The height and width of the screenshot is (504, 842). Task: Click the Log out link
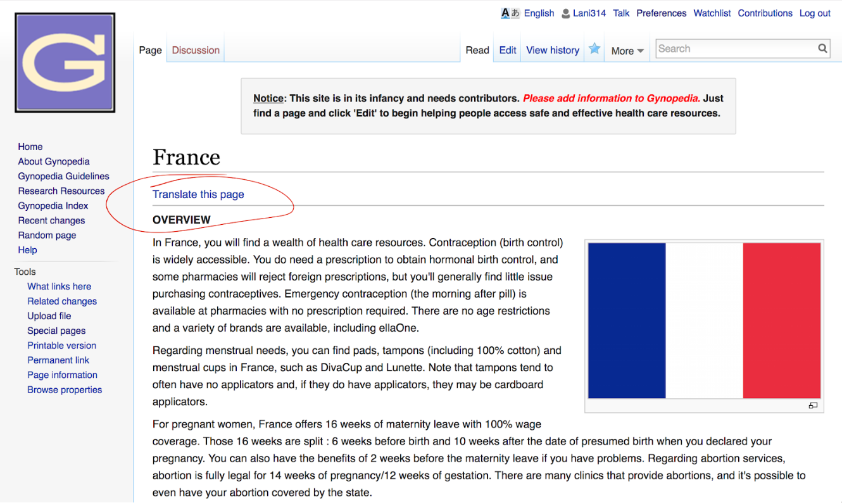(815, 13)
